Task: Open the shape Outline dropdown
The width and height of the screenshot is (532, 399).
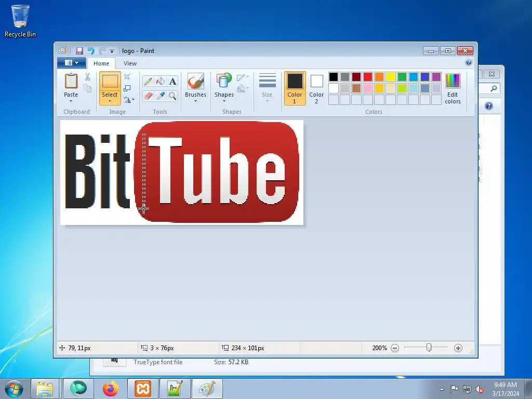Action: (x=243, y=77)
